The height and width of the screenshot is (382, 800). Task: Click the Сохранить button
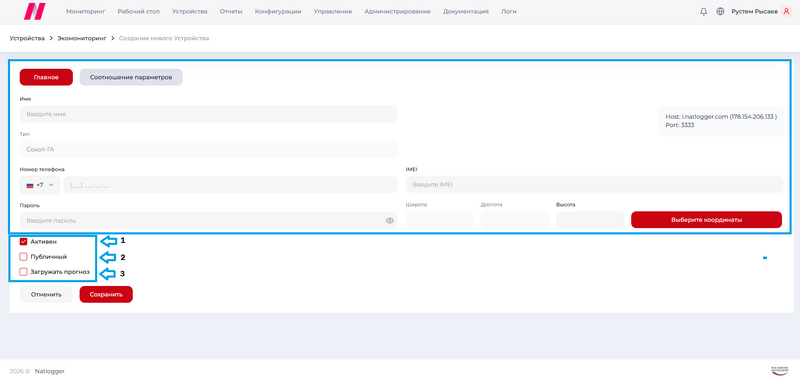coord(106,294)
